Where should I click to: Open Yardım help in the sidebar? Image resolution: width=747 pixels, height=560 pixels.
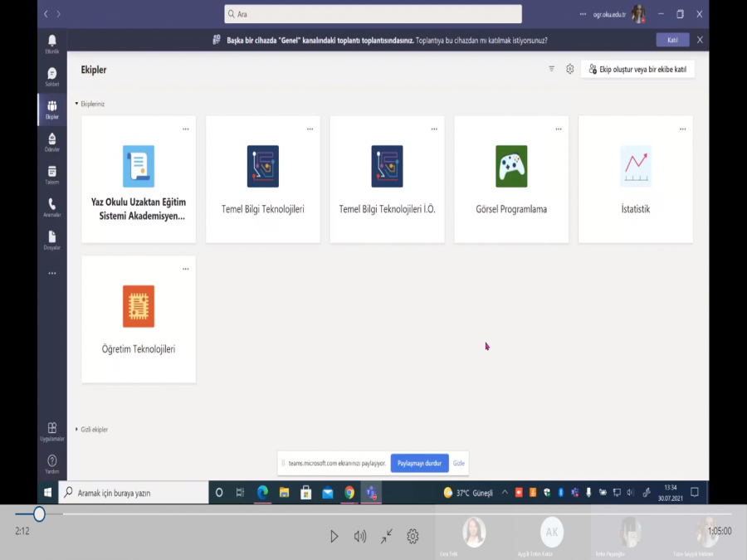point(52,465)
